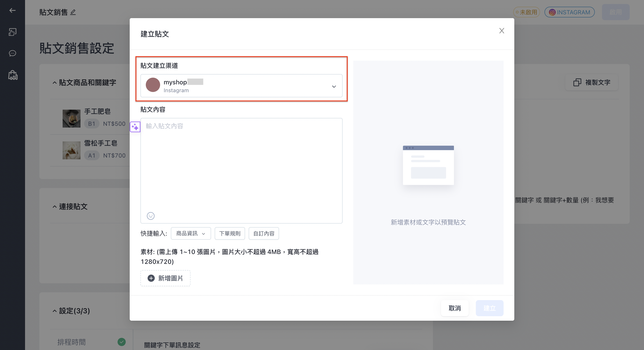Screen dimensions: 644x350
Task: Click the green check next to 排程時間
Action: pyautogui.click(x=121, y=342)
